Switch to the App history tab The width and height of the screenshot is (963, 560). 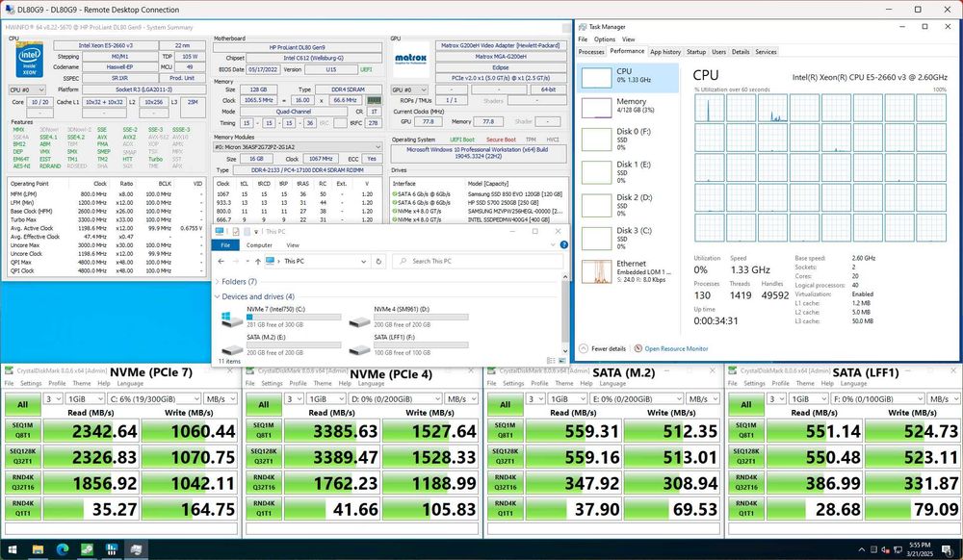click(x=665, y=52)
